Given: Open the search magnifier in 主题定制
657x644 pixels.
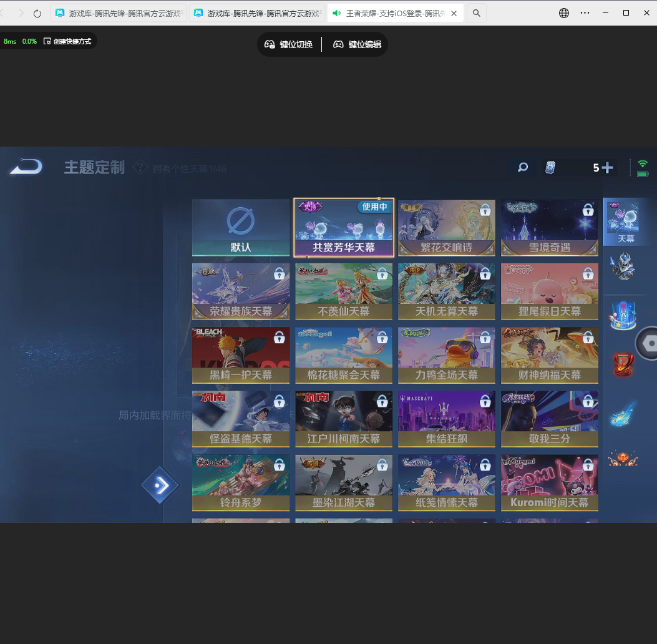Looking at the screenshot, I should [x=522, y=167].
